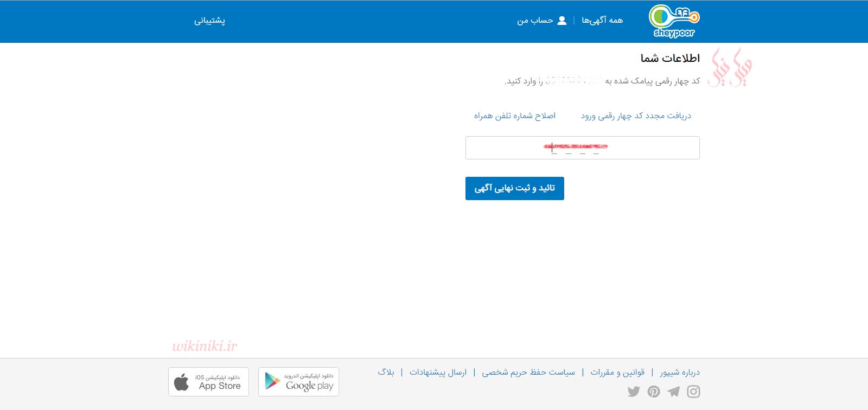Open the Instagram page from the footer

693,392
